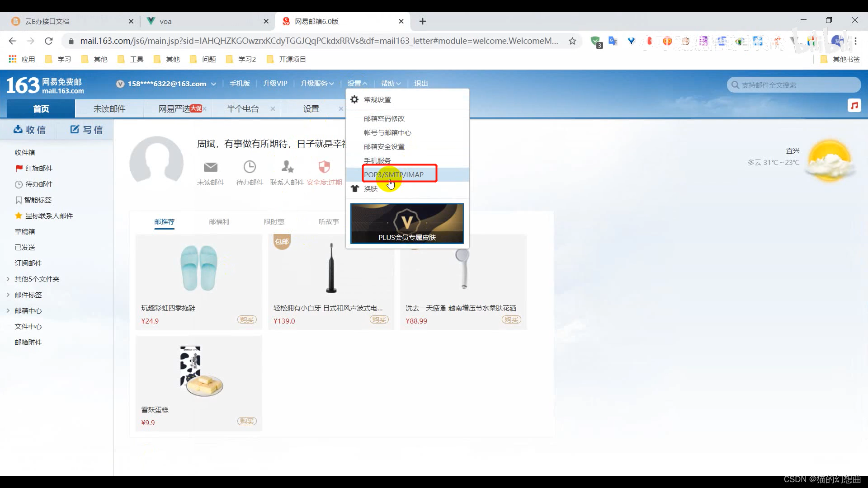
Task: Switch to the unread mail tab
Action: click(x=109, y=109)
